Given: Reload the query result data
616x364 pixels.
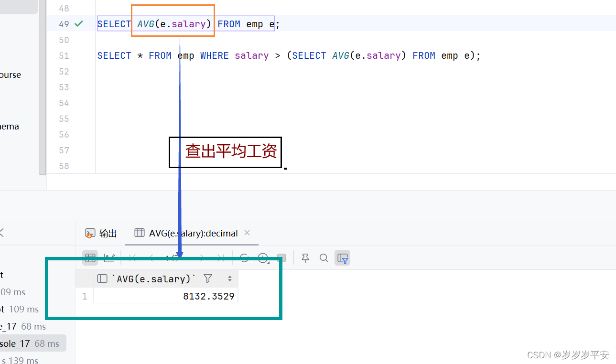Looking at the screenshot, I should point(244,258).
